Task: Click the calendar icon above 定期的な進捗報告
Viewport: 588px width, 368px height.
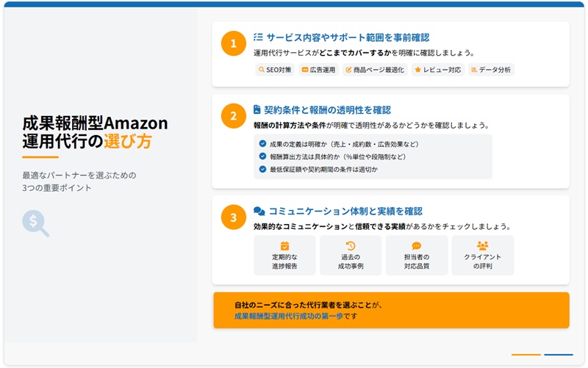Action: [x=284, y=246]
